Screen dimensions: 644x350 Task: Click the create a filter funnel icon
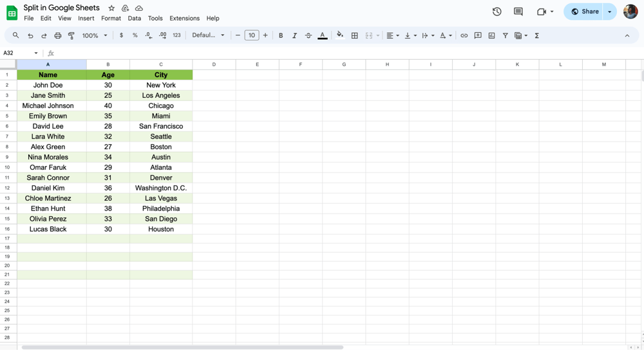point(505,36)
